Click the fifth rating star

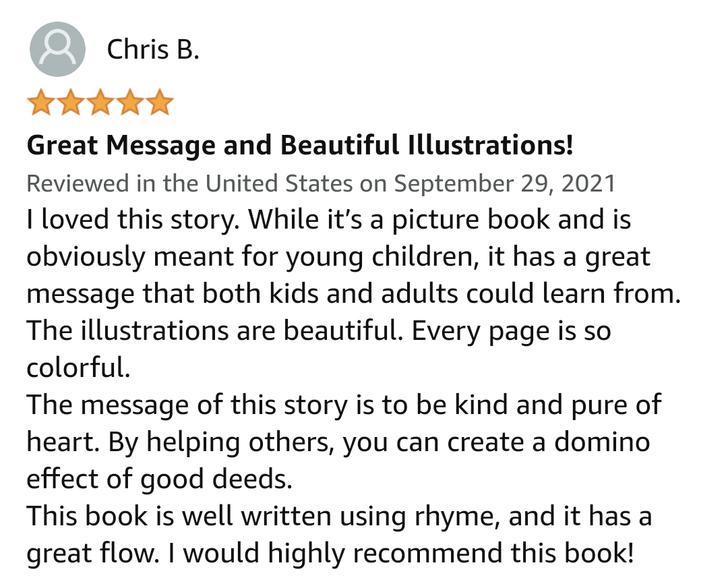pyautogui.click(x=160, y=103)
